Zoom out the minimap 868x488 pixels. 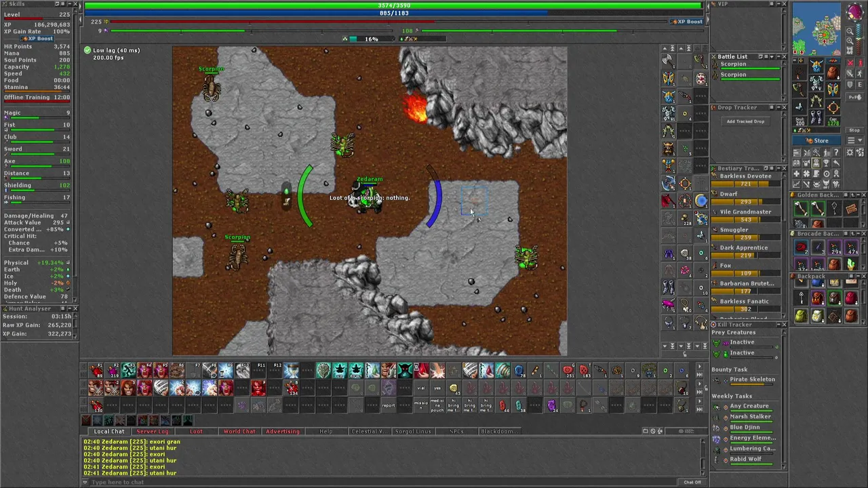tap(850, 31)
